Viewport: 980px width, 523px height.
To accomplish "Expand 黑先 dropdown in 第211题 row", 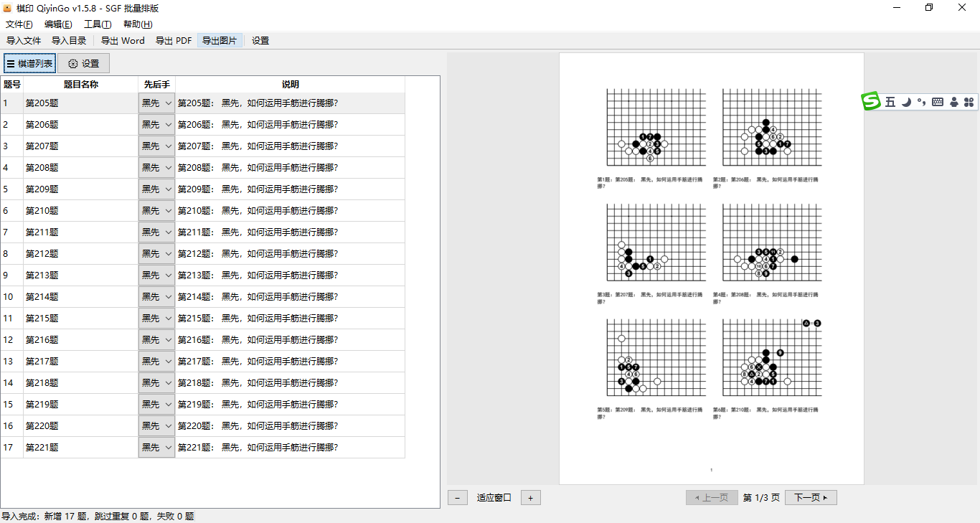I will click(x=156, y=232).
